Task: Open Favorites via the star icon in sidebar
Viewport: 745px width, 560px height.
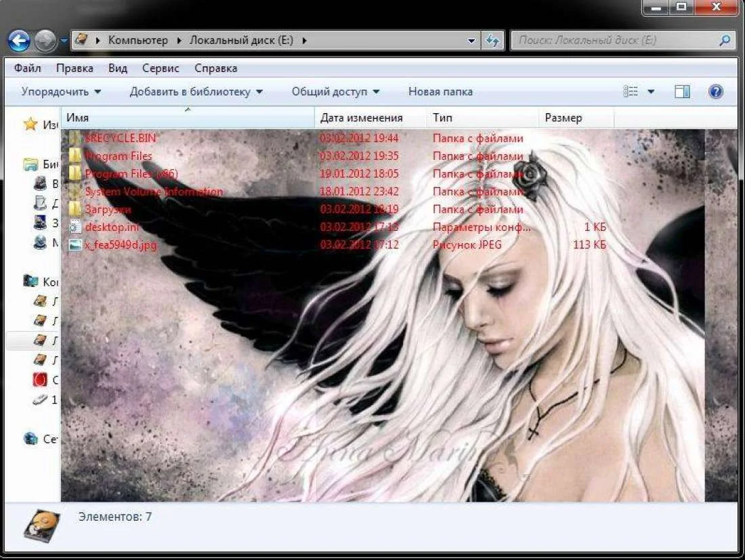Action: click(x=30, y=125)
